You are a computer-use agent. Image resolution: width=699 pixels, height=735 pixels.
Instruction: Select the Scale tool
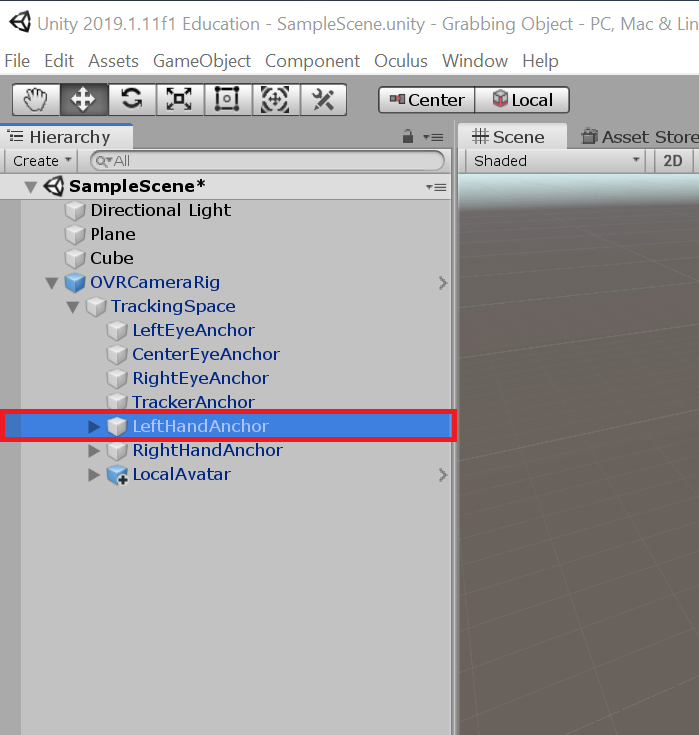point(180,99)
